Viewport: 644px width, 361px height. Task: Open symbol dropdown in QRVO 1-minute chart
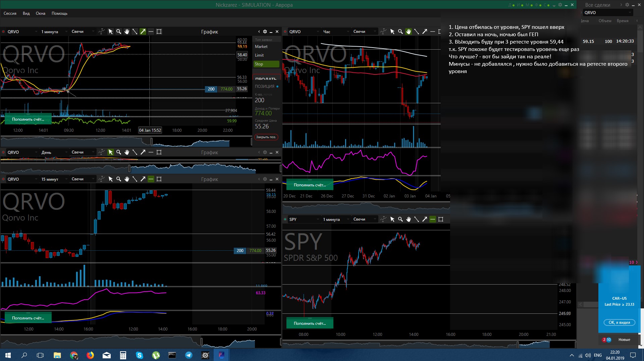22,32
